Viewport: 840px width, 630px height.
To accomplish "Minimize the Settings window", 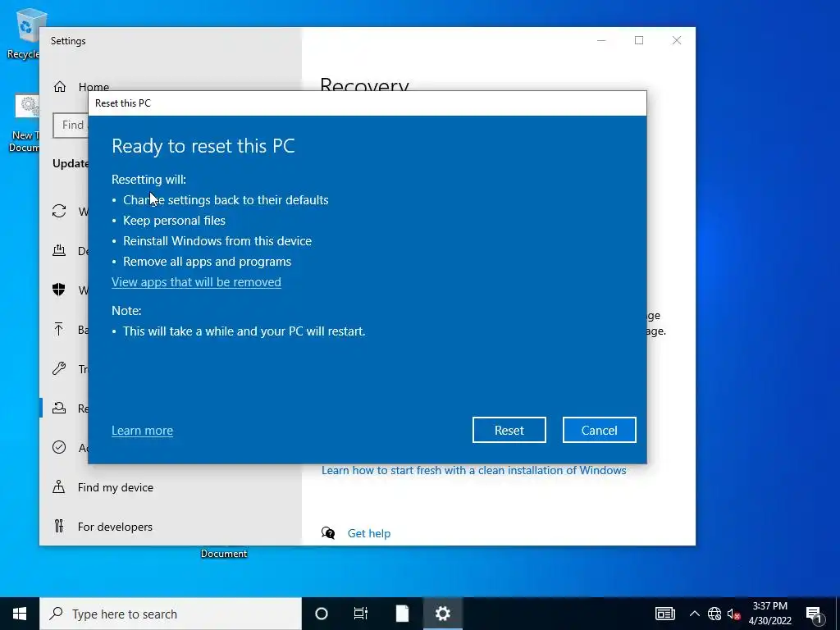I will (x=601, y=40).
